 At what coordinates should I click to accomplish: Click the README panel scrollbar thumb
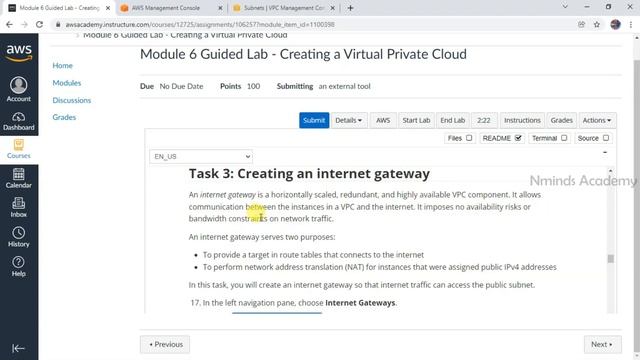pos(611,259)
